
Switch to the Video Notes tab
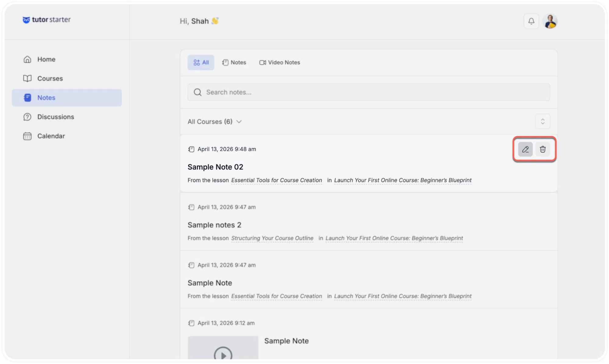tap(280, 62)
